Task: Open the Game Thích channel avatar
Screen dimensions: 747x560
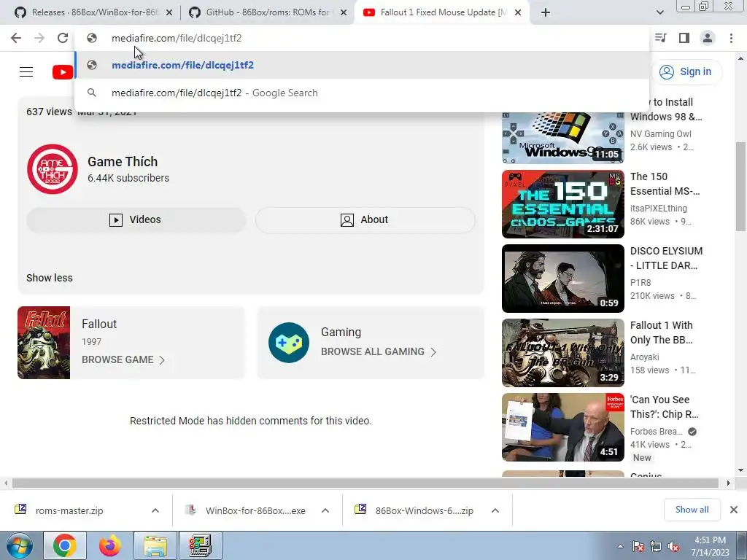Action: click(53, 169)
